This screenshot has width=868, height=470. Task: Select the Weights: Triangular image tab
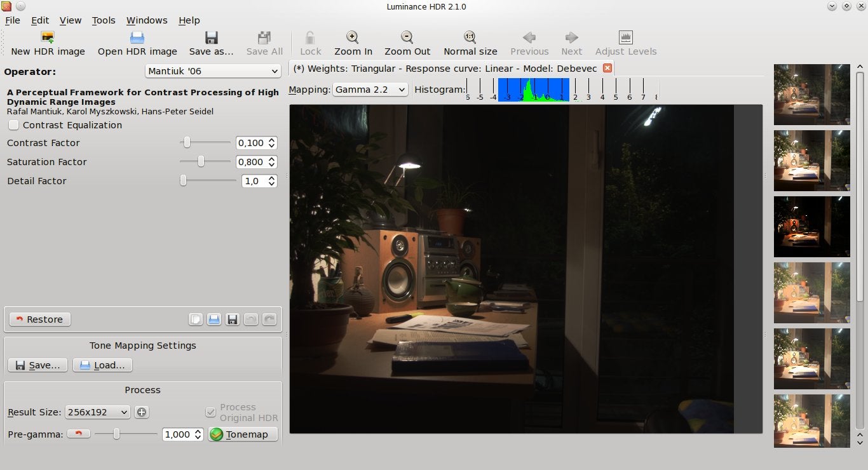tap(445, 68)
